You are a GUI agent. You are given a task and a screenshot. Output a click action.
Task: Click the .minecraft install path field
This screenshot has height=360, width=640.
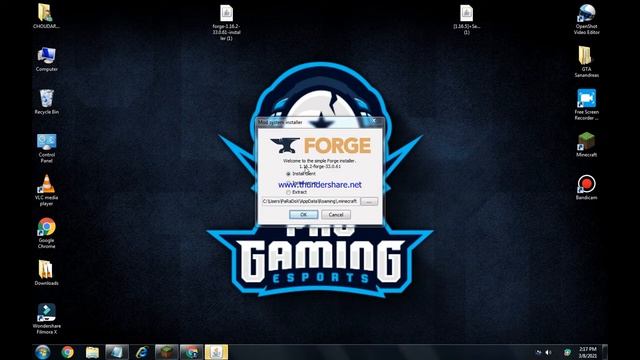[310, 202]
